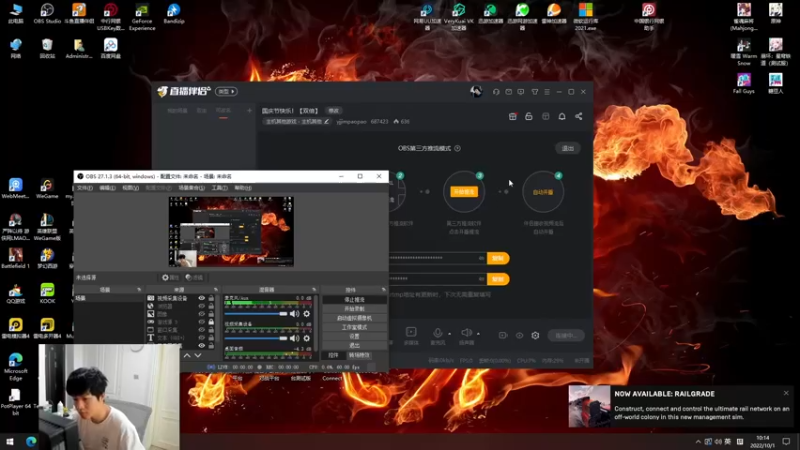This screenshot has width=800, height=450.
Task: Open the 帮助(H) menu in OBS
Action: pyautogui.click(x=243, y=188)
